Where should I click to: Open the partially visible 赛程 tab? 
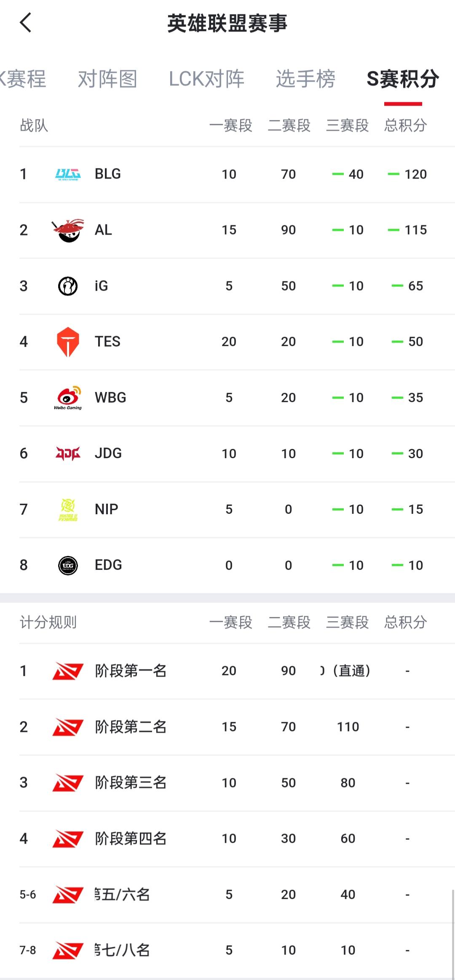pyautogui.click(x=23, y=79)
